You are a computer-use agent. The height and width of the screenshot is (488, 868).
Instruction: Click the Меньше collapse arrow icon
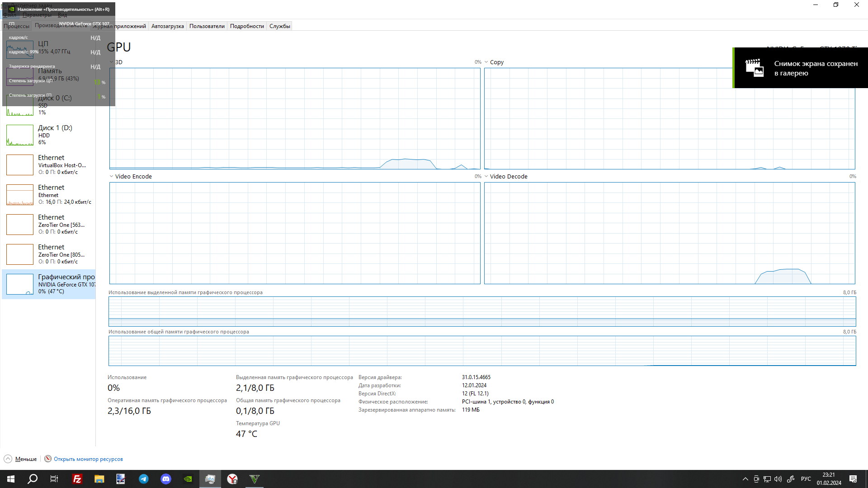[8, 459]
